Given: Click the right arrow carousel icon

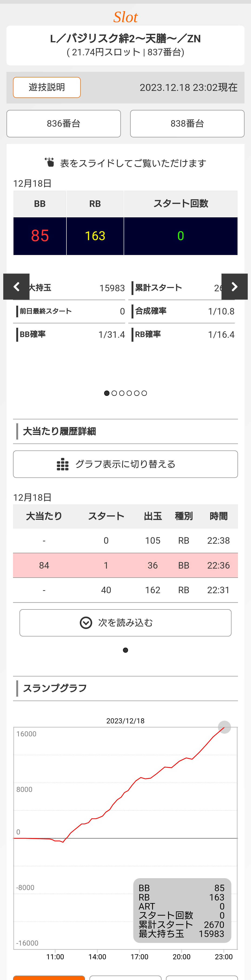Looking at the screenshot, I should 235,286.
